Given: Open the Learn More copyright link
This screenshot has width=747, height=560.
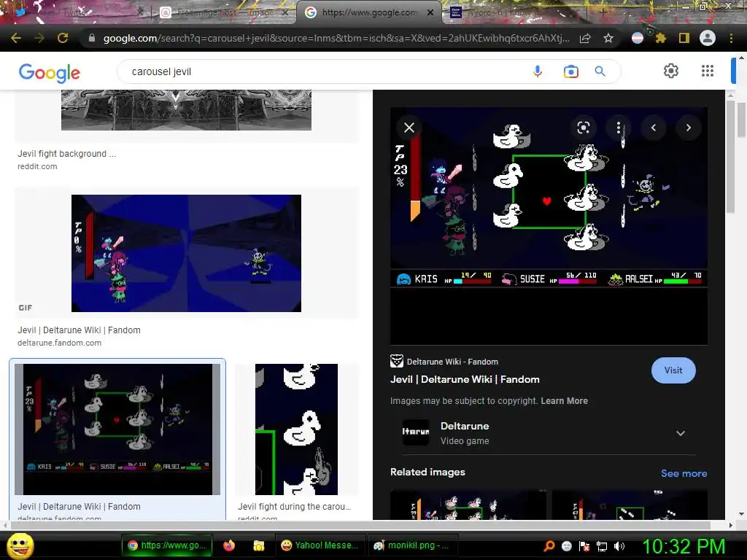Looking at the screenshot, I should coord(564,401).
